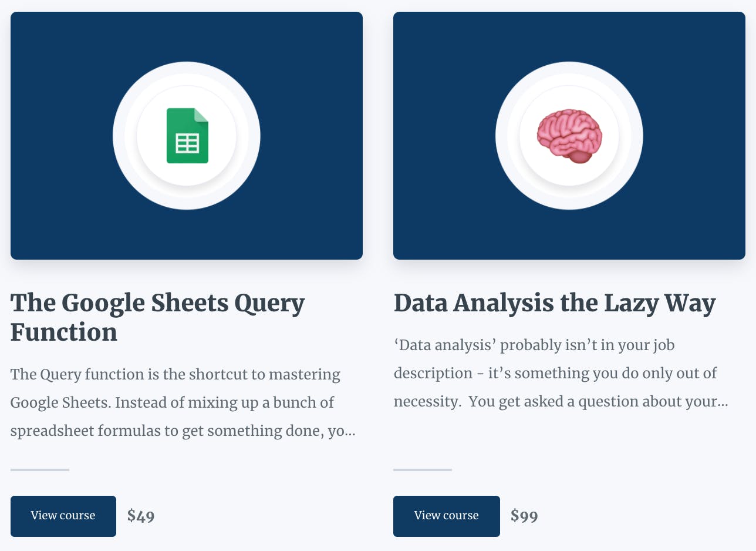756x551 pixels.
Task: Click the $49 price label
Action: pos(141,516)
